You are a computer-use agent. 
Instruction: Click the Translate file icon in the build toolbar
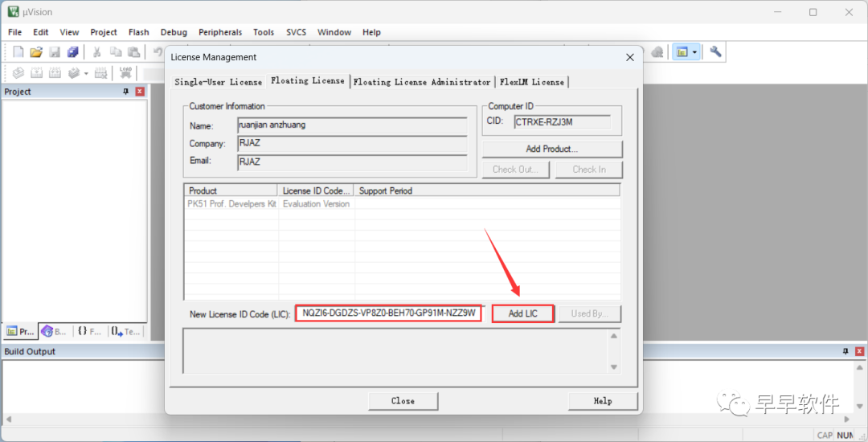click(x=18, y=73)
